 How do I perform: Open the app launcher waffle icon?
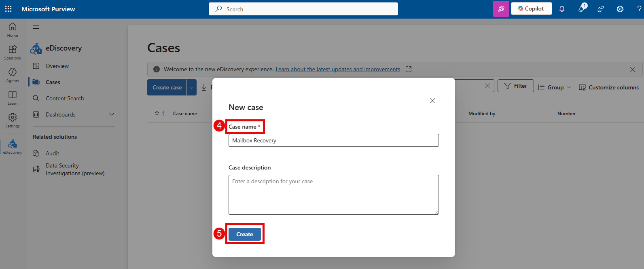[x=8, y=9]
